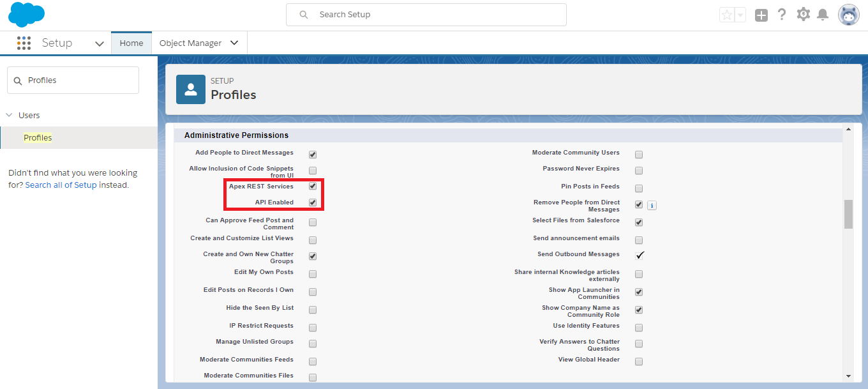Check Use Identity Features checkbox

pos(639,328)
